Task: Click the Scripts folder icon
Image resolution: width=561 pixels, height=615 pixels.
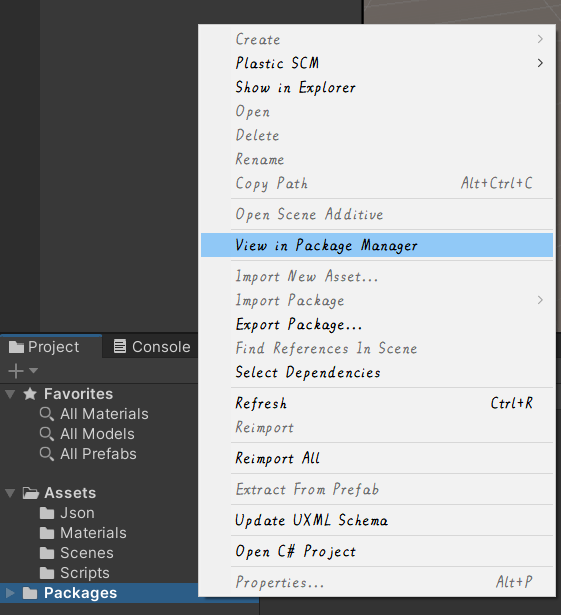Action: point(47,573)
